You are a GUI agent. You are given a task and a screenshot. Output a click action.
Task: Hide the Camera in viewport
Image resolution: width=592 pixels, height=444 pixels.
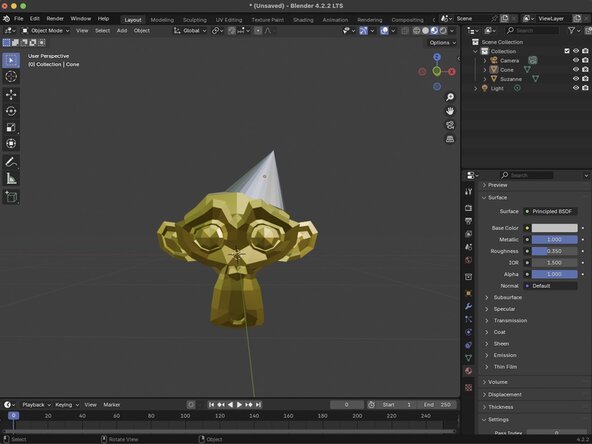coord(576,60)
